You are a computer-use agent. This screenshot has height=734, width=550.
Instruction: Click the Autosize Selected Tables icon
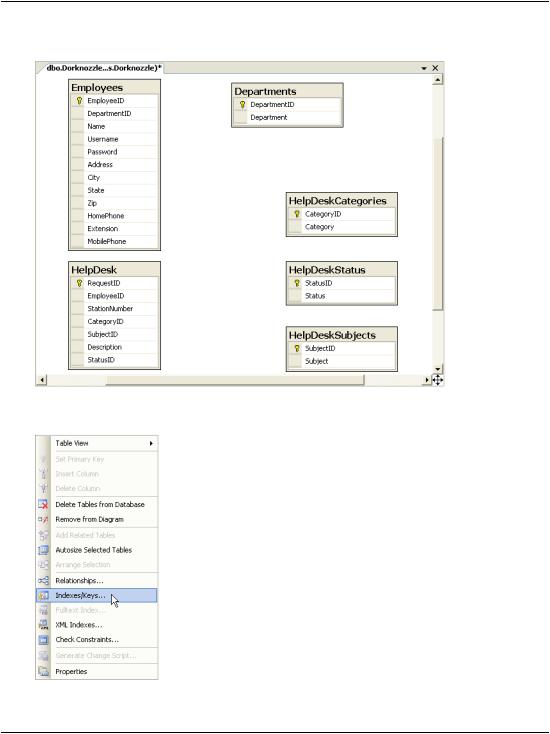tap(43, 550)
